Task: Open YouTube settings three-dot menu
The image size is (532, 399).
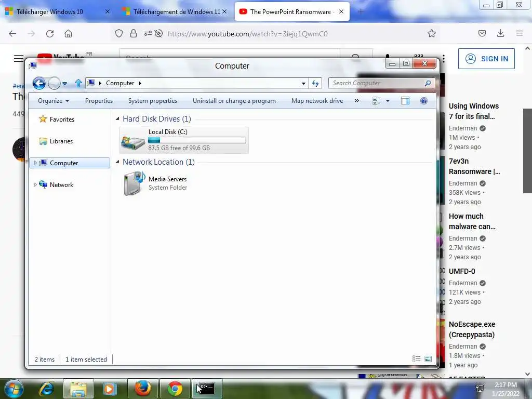Action: [444, 59]
